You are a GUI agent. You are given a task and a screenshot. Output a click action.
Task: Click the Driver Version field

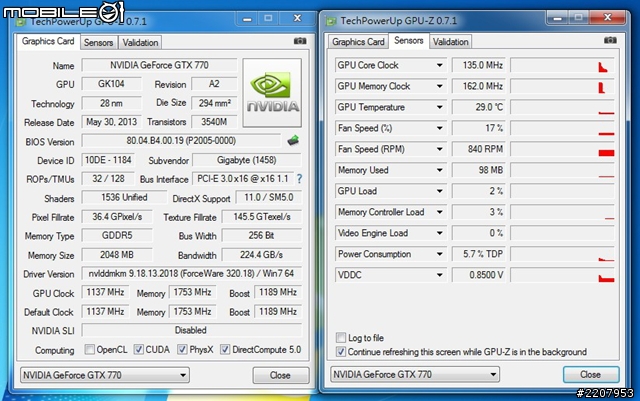click(x=191, y=274)
